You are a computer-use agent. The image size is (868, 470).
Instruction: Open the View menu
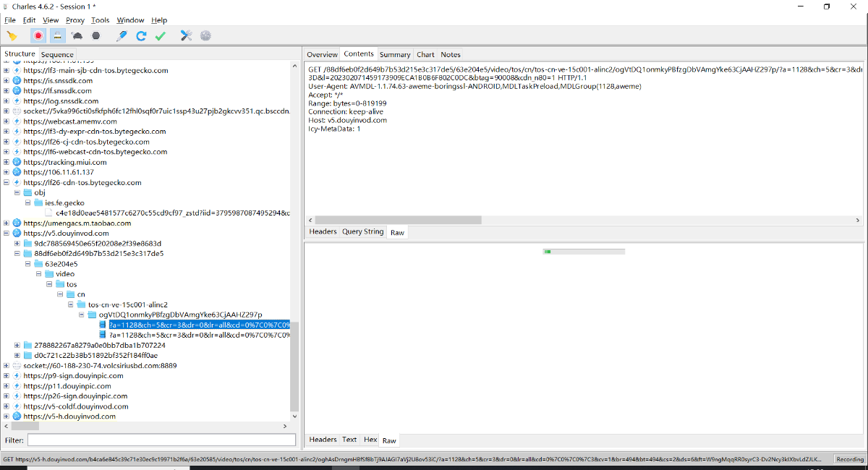(51, 20)
